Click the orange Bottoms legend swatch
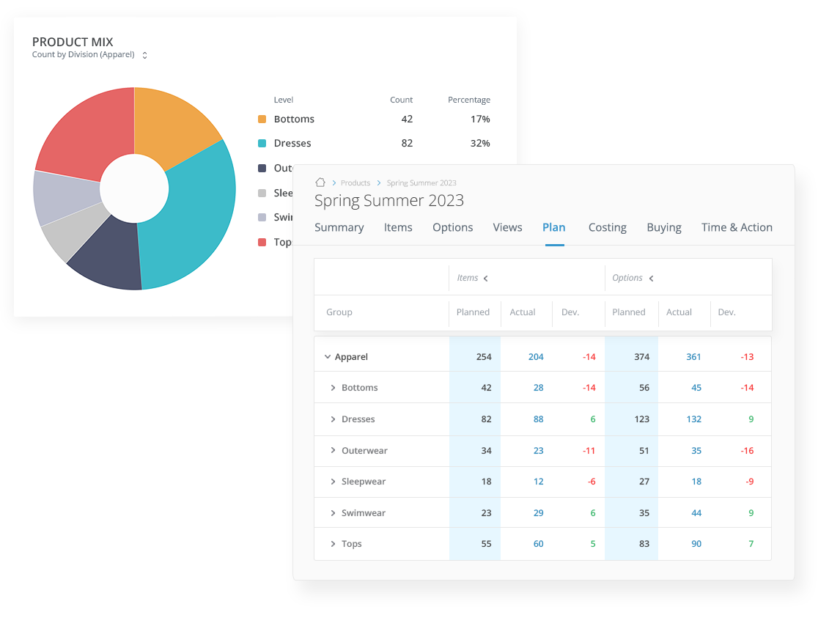The image size is (840, 626). pyautogui.click(x=260, y=119)
